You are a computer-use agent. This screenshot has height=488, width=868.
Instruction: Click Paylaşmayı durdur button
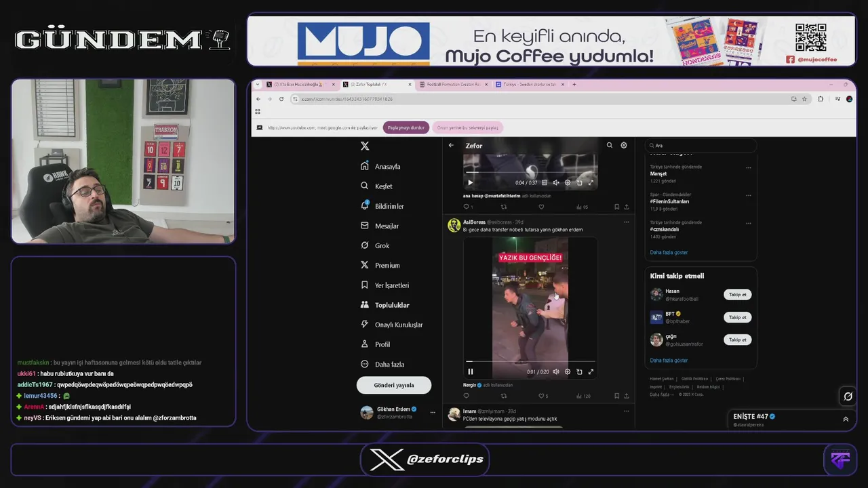coord(406,127)
